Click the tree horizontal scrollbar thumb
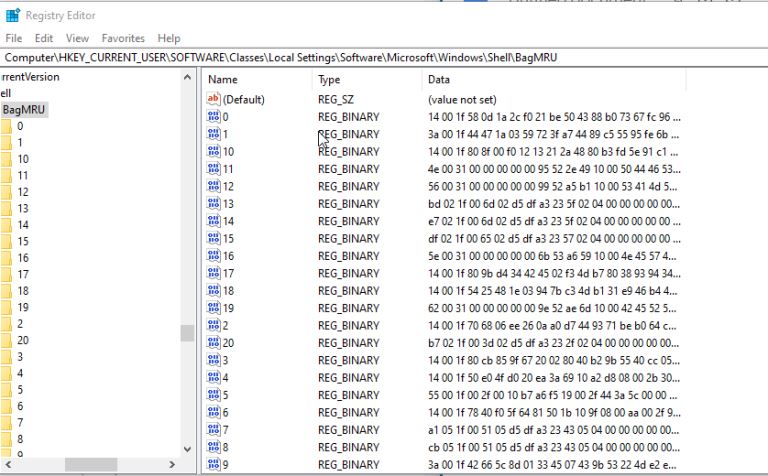768x476 pixels. (x=91, y=464)
